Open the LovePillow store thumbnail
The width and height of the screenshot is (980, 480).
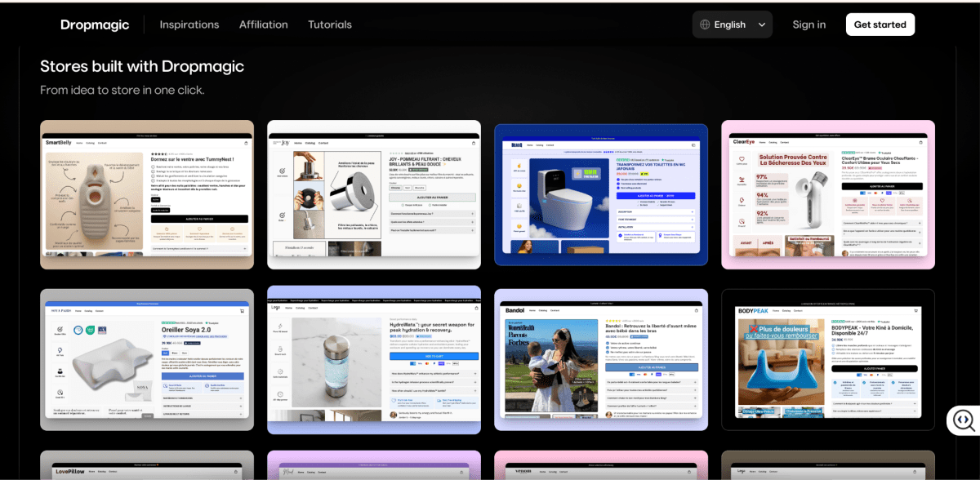pyautogui.click(x=147, y=465)
